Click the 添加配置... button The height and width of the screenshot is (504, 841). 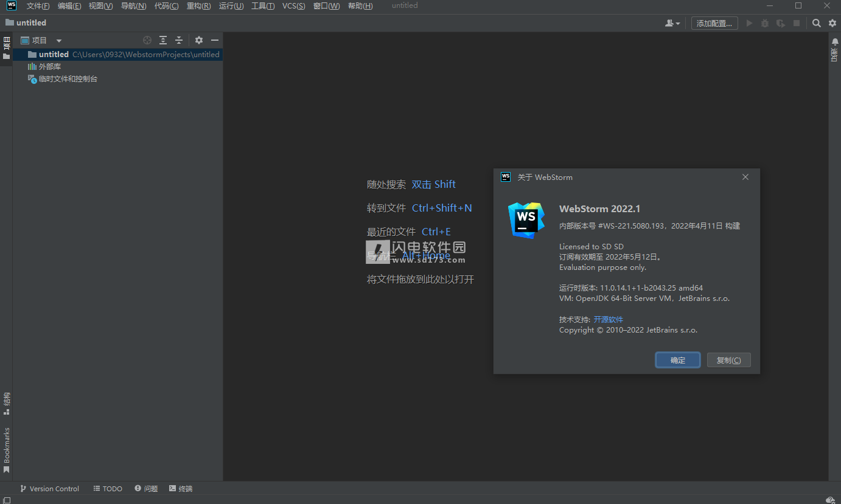pyautogui.click(x=714, y=23)
